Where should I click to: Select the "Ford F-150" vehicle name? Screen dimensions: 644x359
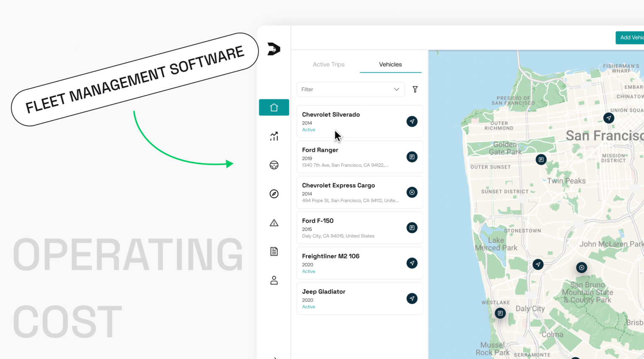pos(318,221)
